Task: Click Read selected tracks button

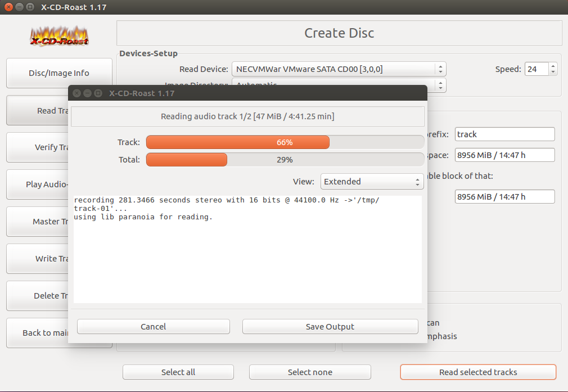Action: click(x=478, y=372)
